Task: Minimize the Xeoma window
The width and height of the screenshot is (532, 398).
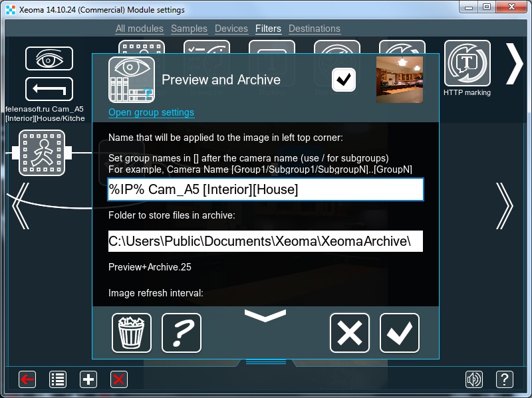Action: (469, 7)
